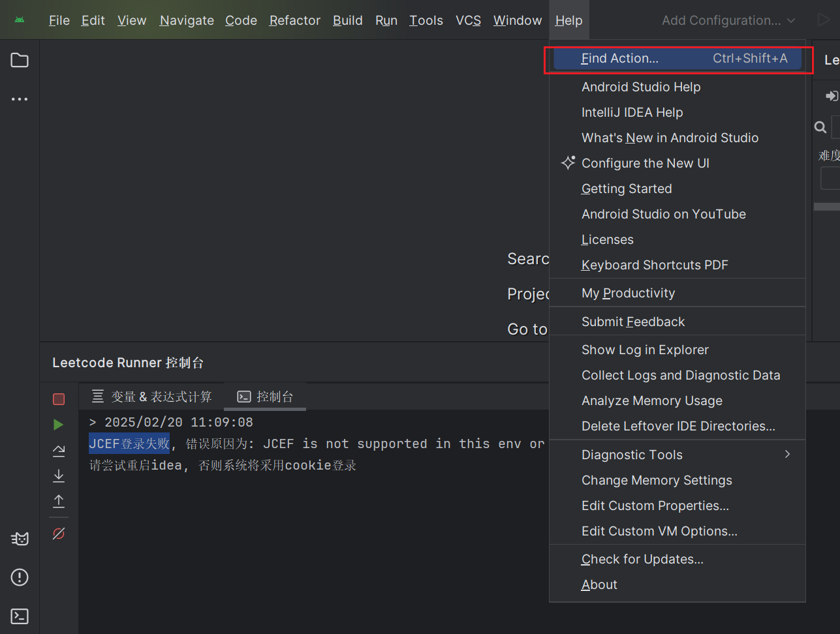Screen dimensions: 840x634
Task: Choose Collect Logs and Diagnostic Data
Action: coord(677,375)
